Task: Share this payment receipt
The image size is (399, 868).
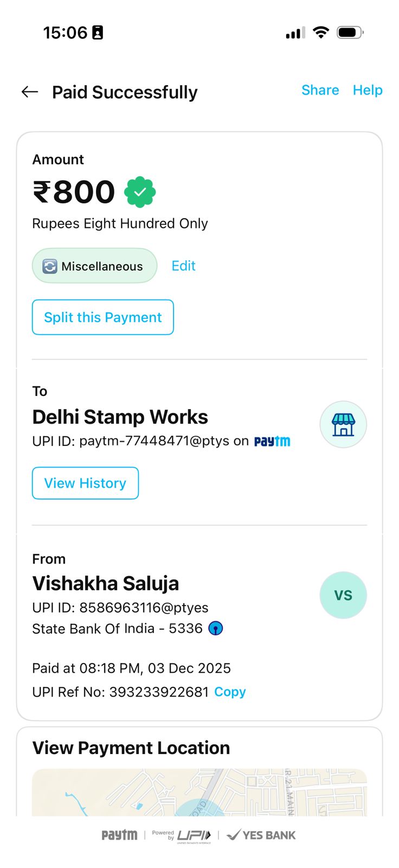Action: [x=320, y=90]
